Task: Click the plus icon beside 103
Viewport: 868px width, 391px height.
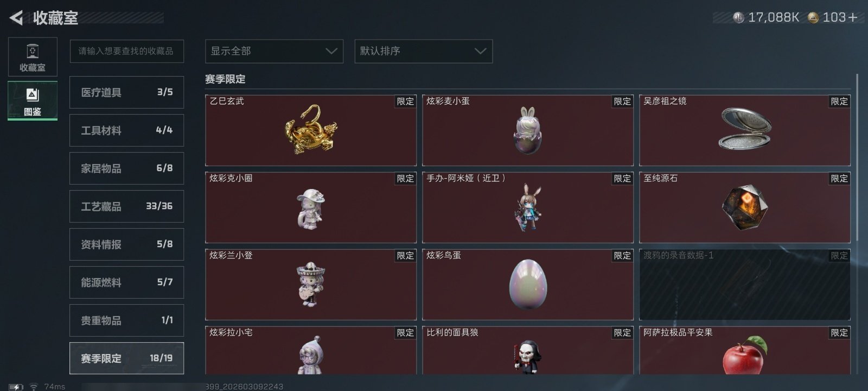Action: [853, 17]
